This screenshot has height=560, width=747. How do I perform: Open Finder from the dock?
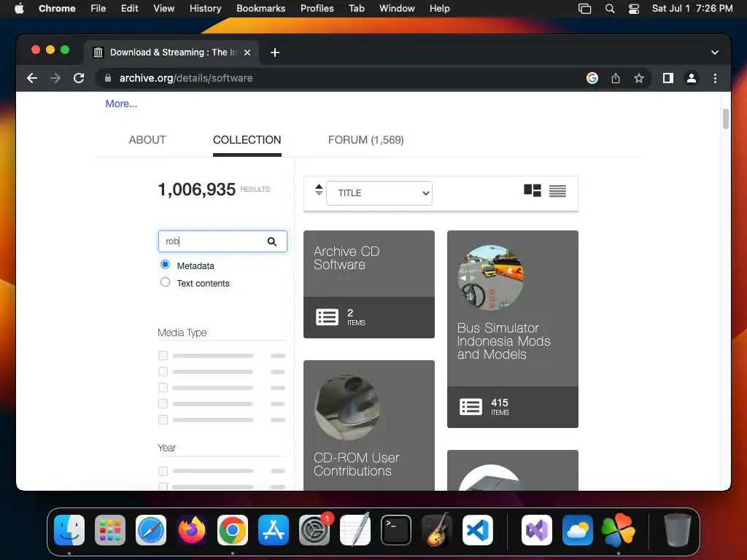click(x=69, y=530)
